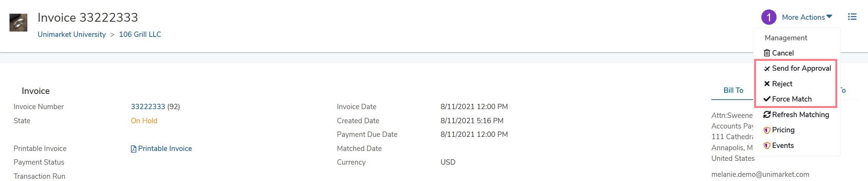The image size is (868, 181).
Task: Click invoice number 33222333 link
Action: 148,106
